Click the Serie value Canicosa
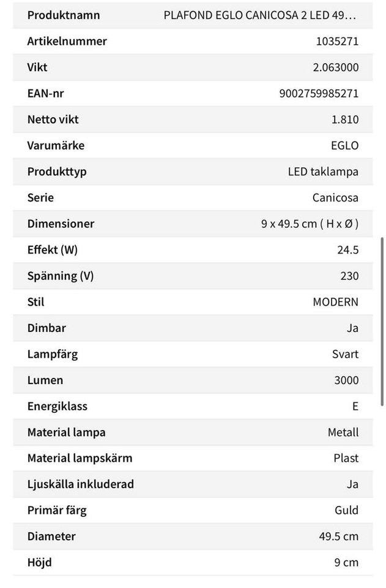Screen dimensions: 386x588 (x=335, y=198)
